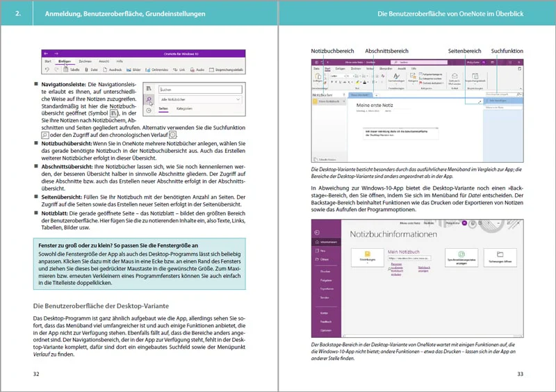The height and width of the screenshot is (392, 556).
Task: Click the expand page arrow icon above the page list
Action: point(480,101)
